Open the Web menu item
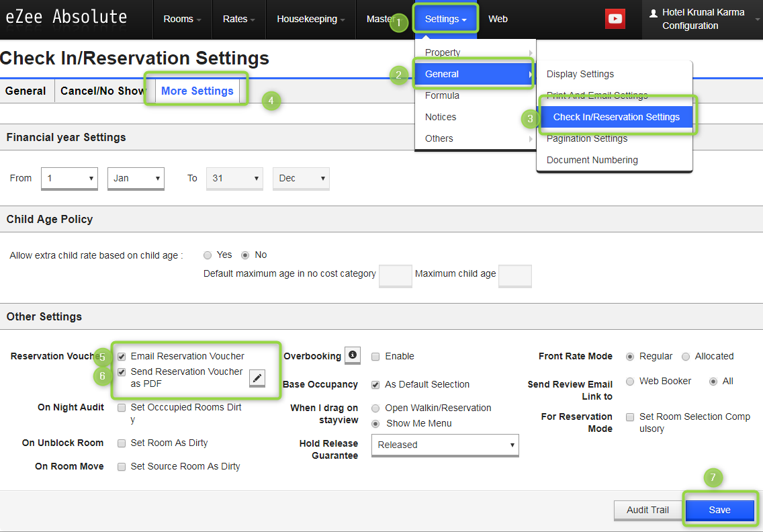This screenshot has height=532, width=763. click(x=498, y=19)
